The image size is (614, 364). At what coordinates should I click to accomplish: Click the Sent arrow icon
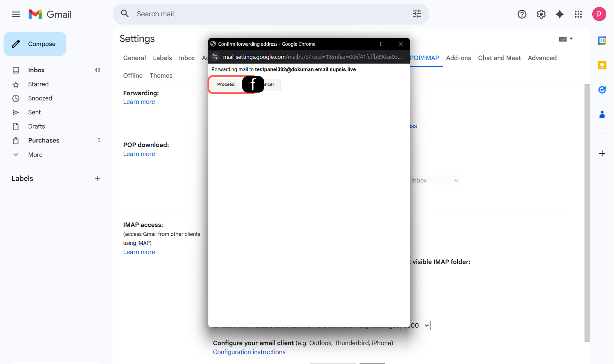tap(16, 112)
